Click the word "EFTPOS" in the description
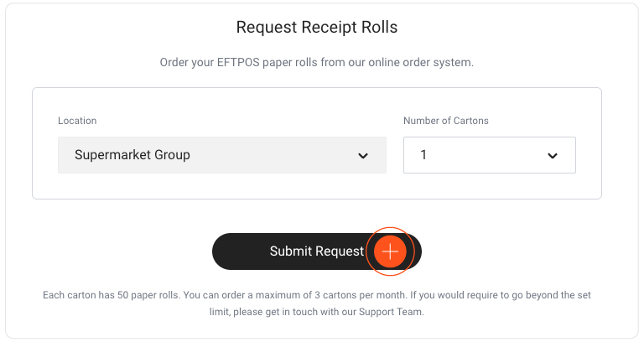Screen dimensions: 644x342 pyautogui.click(x=238, y=62)
